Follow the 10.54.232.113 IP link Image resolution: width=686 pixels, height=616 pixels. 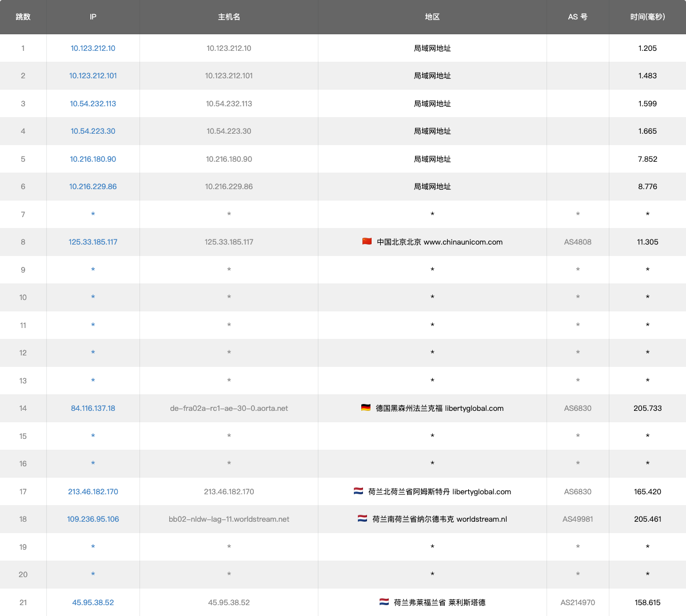(x=93, y=103)
